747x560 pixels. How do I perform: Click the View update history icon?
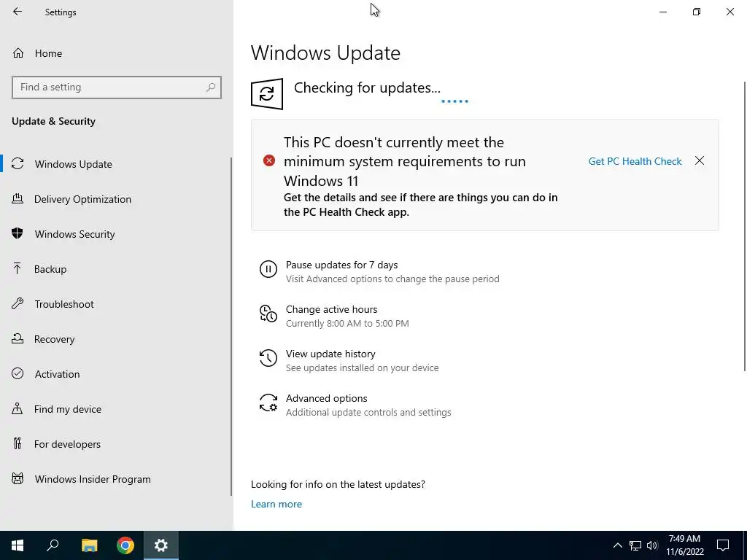[x=268, y=358]
